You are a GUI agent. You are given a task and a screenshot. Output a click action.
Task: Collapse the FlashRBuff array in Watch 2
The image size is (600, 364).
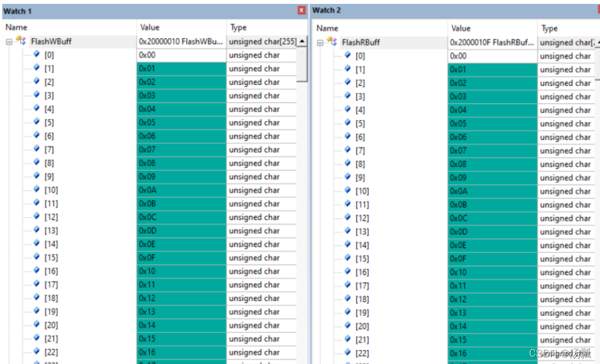click(x=320, y=43)
